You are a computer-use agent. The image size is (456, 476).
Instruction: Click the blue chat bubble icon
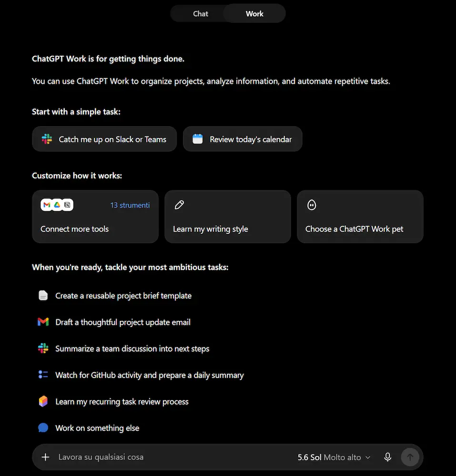(43, 428)
